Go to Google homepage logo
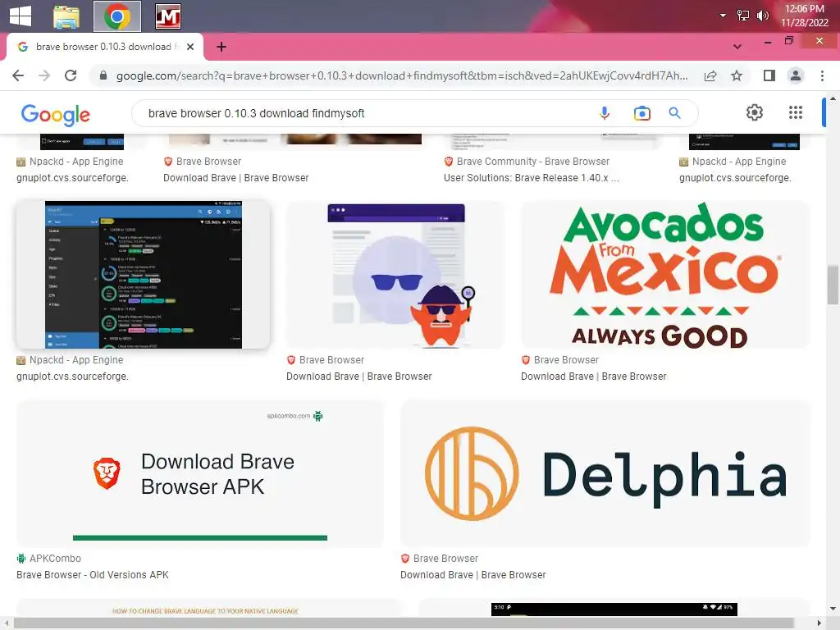The width and height of the screenshot is (840, 630). 55,114
